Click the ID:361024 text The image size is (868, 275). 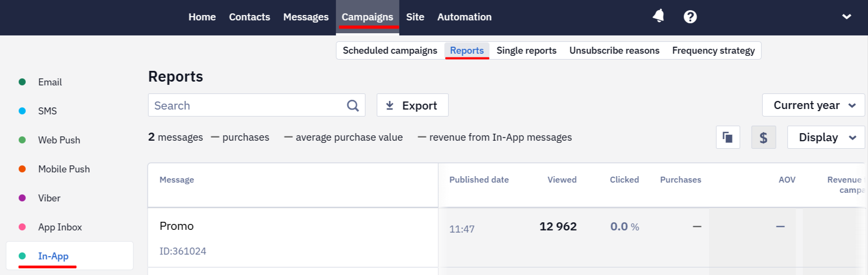[x=183, y=251]
